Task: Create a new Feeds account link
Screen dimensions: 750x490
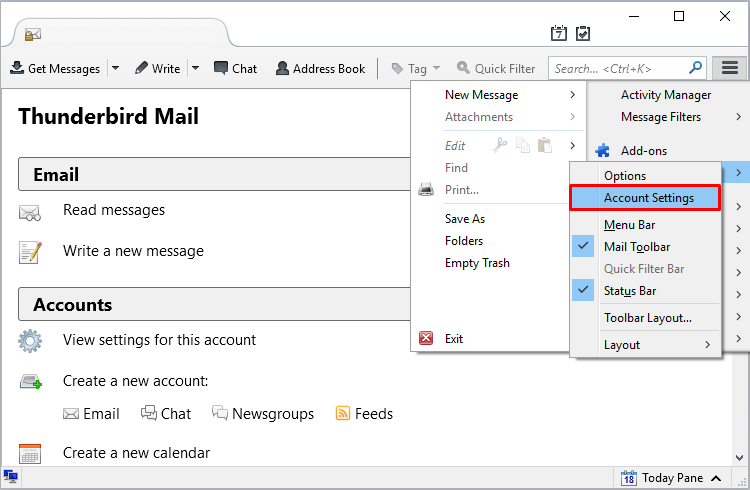Action: coord(364,413)
